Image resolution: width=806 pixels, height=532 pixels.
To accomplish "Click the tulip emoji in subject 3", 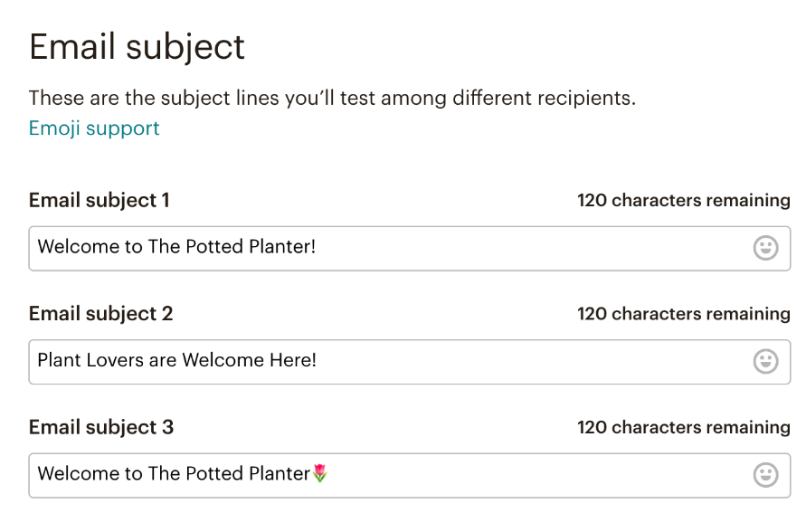I will 320,473.
